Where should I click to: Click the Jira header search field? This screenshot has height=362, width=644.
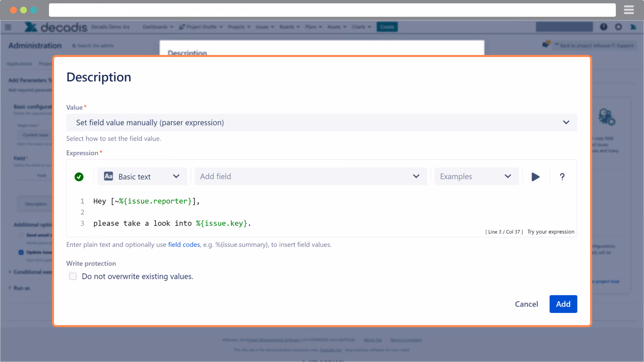(x=564, y=27)
